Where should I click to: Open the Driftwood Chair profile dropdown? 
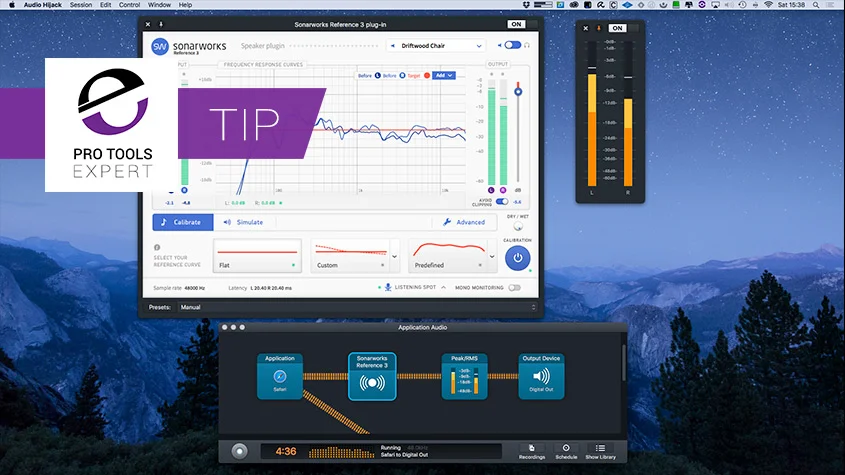pyautogui.click(x=437, y=46)
